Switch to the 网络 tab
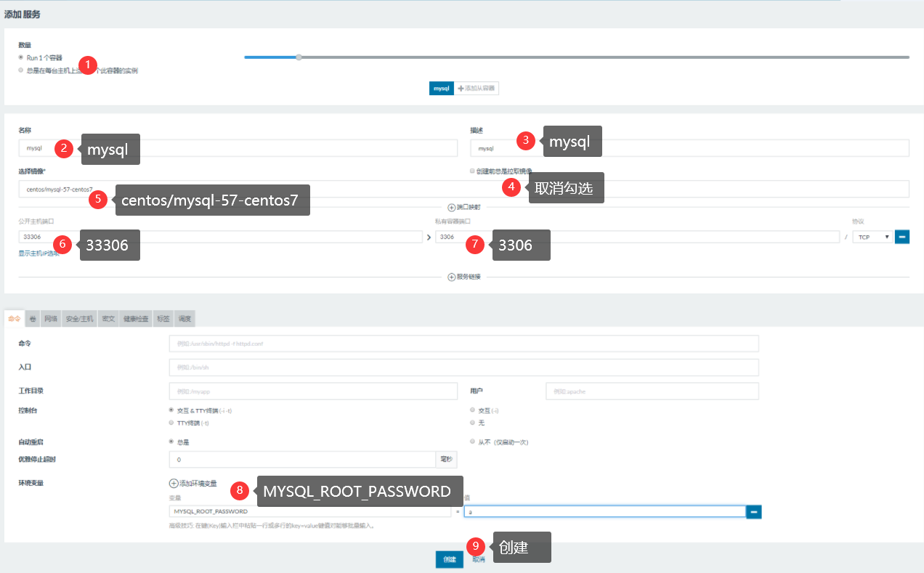 pos(51,319)
